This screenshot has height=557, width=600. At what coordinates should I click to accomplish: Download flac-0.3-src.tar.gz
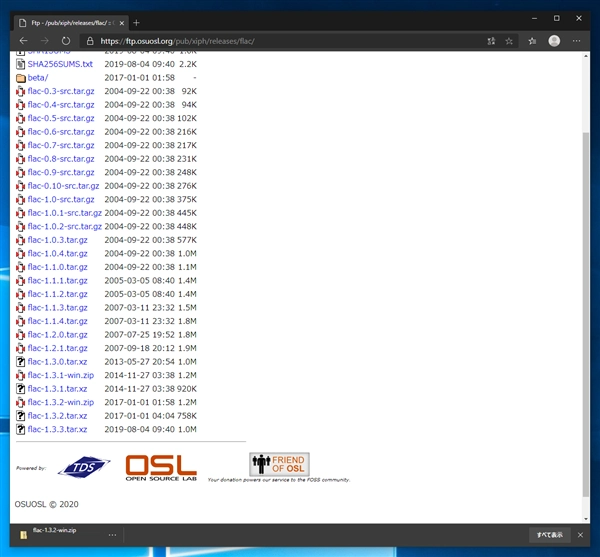pos(61,91)
